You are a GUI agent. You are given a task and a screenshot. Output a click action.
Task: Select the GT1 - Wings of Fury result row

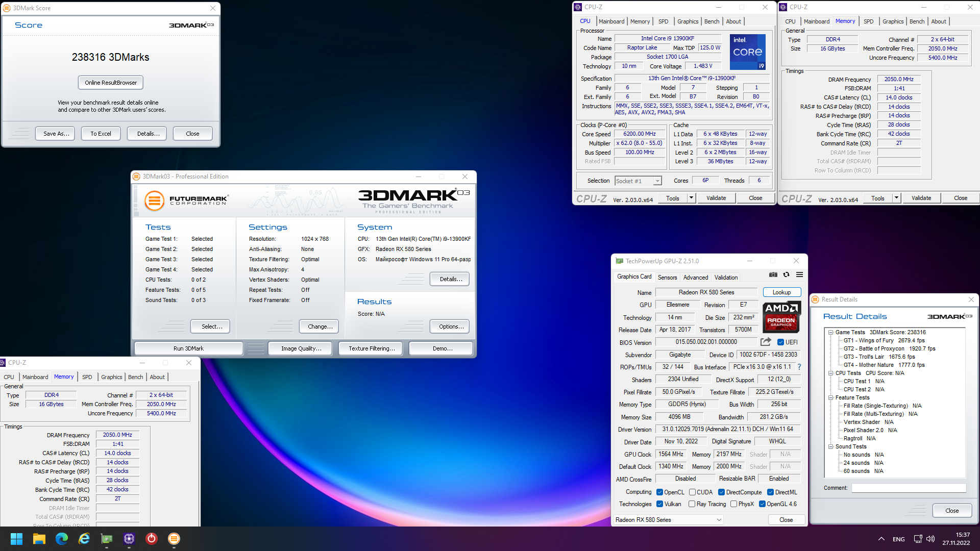884,340
